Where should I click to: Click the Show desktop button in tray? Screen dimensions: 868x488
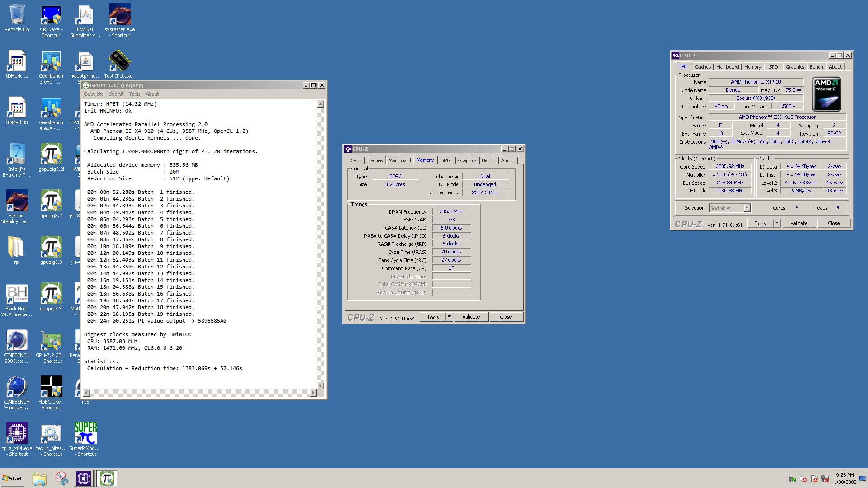863,479
